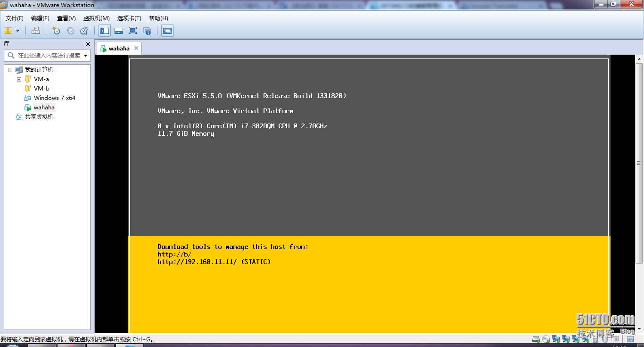Open the 文件(F) menu
The height and width of the screenshot is (347, 644).
[15, 18]
